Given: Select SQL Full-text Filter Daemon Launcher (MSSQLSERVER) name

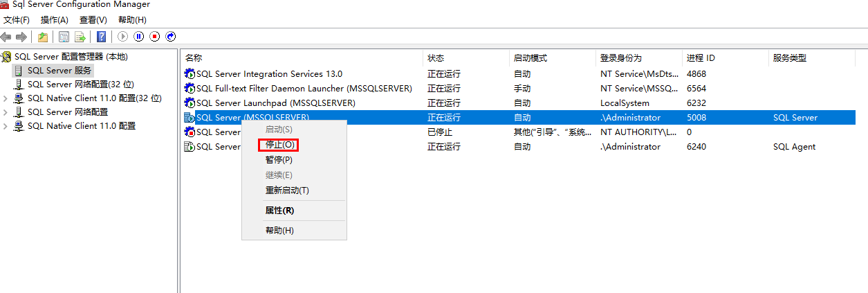Looking at the screenshot, I should click(304, 88).
